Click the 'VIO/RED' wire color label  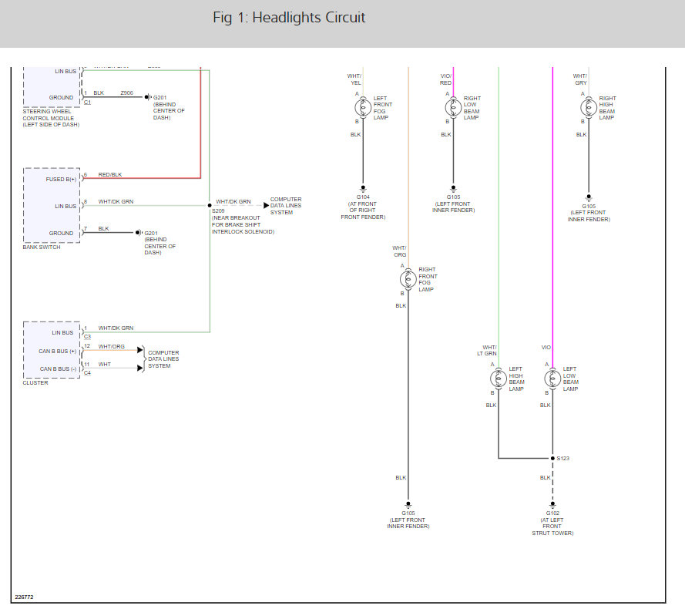[x=445, y=79]
